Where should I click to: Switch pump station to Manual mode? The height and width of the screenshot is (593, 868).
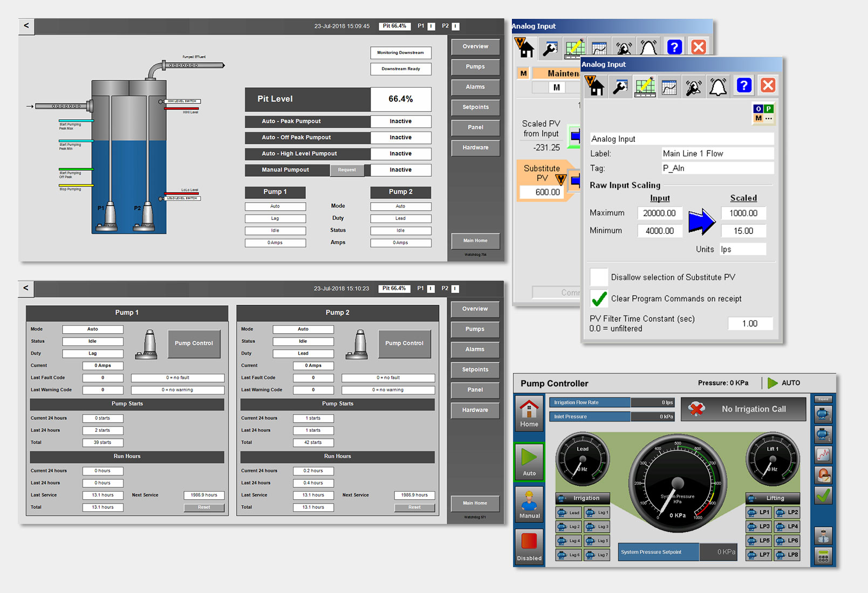(529, 505)
